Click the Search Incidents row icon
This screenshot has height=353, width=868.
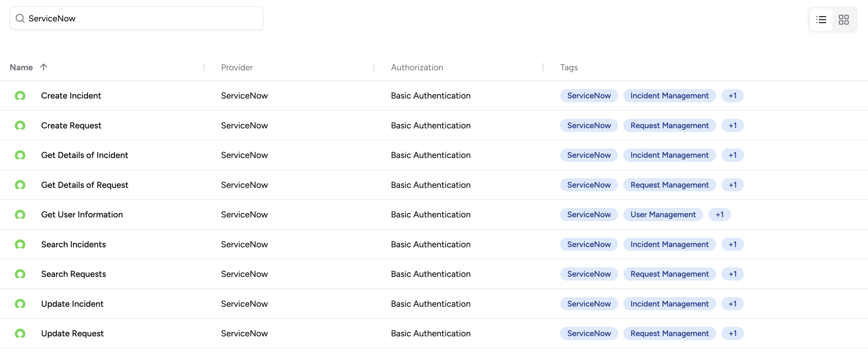pos(20,244)
